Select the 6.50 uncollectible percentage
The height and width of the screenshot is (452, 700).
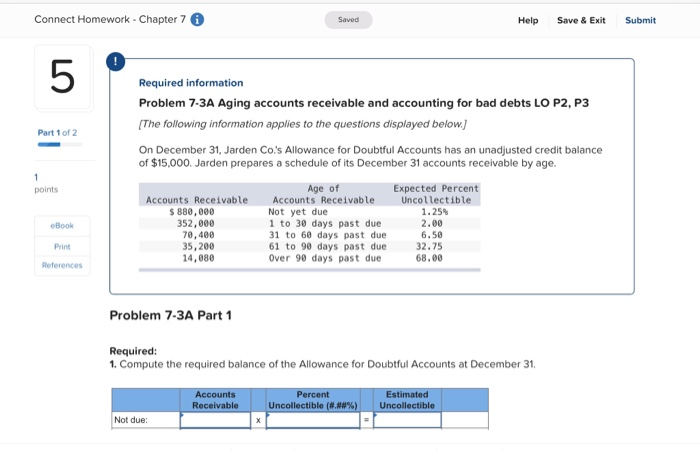(431, 235)
